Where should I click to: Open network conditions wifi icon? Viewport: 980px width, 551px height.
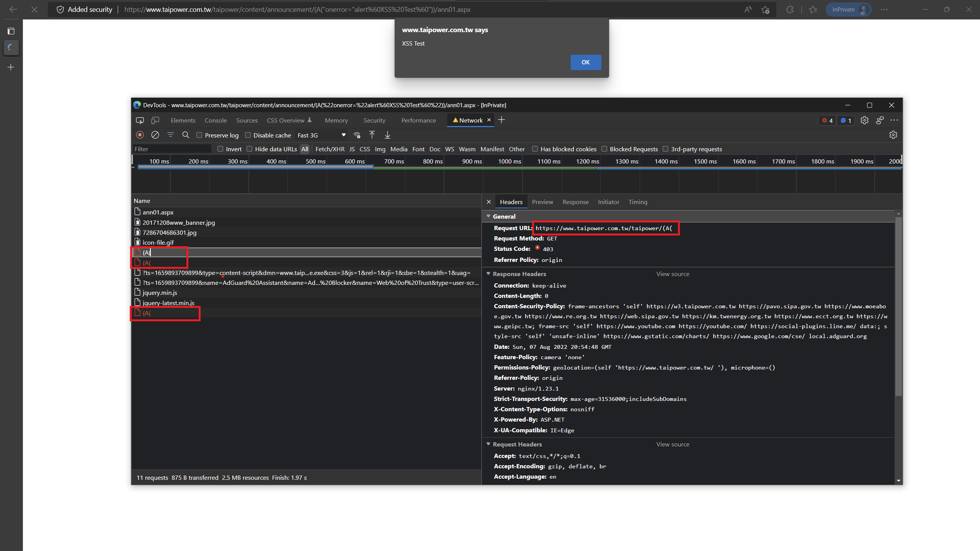[x=357, y=135]
